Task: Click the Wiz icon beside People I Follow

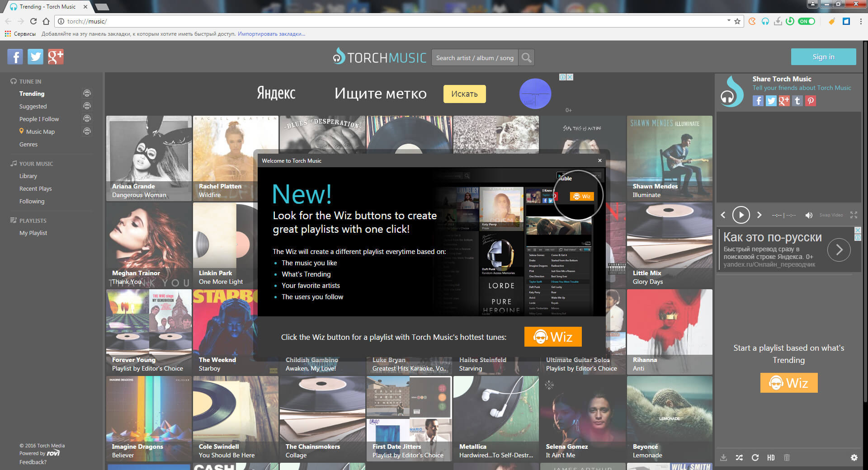Action: click(x=87, y=118)
